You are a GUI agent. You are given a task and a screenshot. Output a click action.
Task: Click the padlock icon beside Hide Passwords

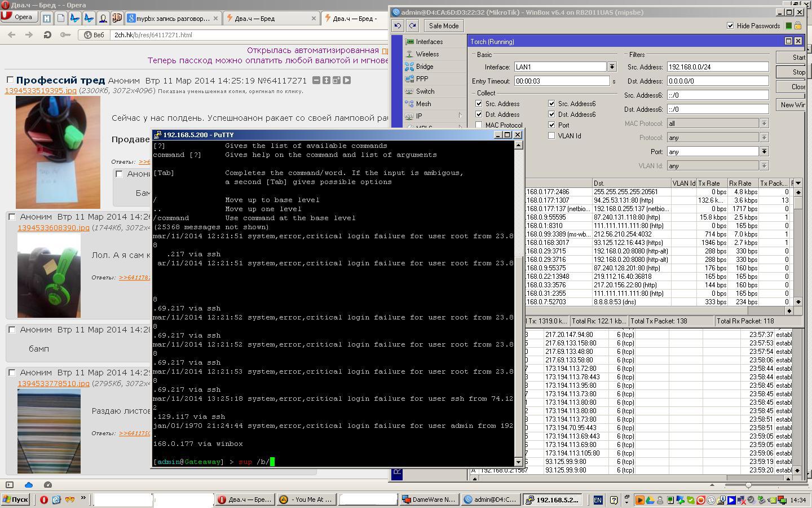click(798, 25)
